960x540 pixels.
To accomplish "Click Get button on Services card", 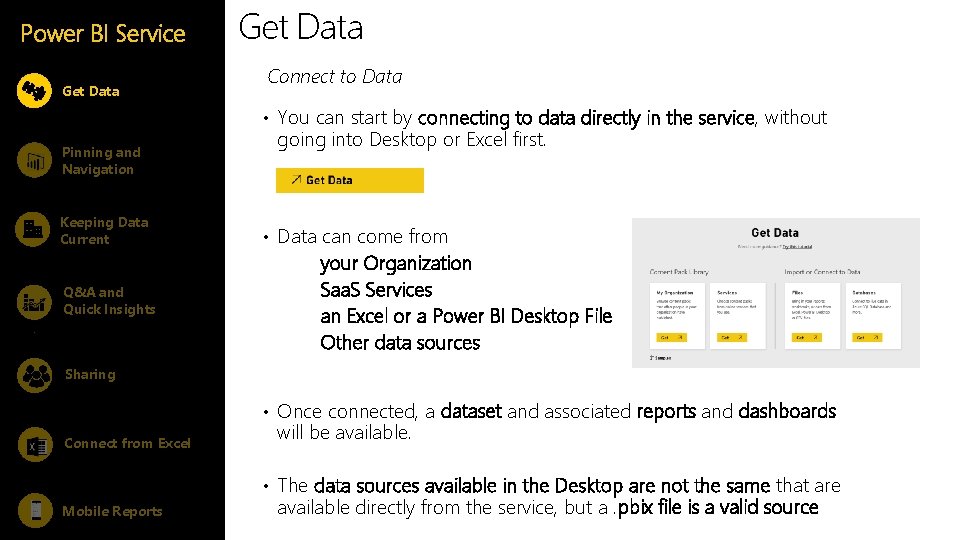I will [732, 337].
